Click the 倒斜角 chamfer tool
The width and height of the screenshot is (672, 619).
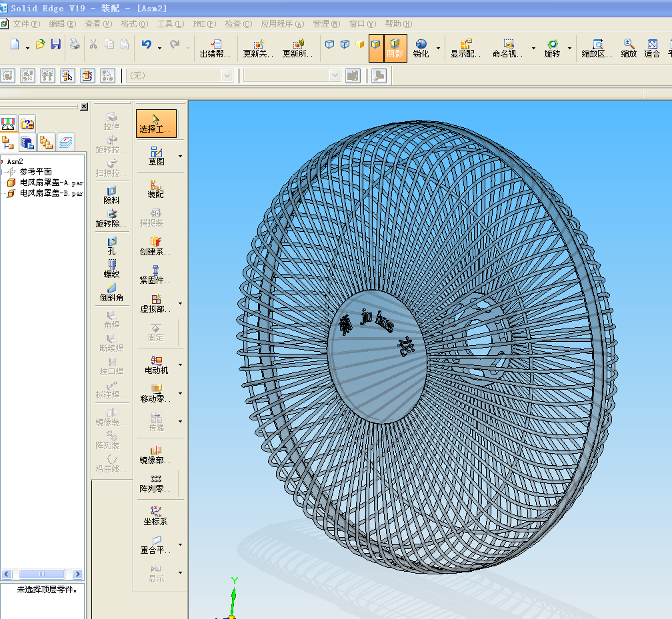pos(111,293)
